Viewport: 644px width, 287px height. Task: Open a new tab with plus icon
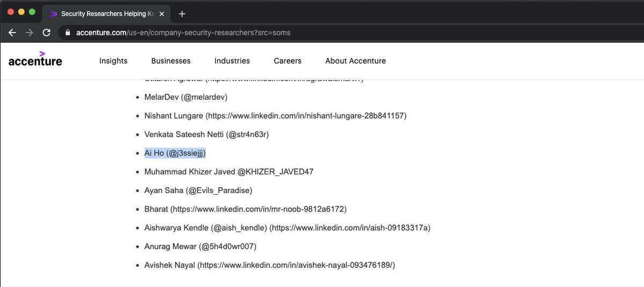tap(182, 14)
